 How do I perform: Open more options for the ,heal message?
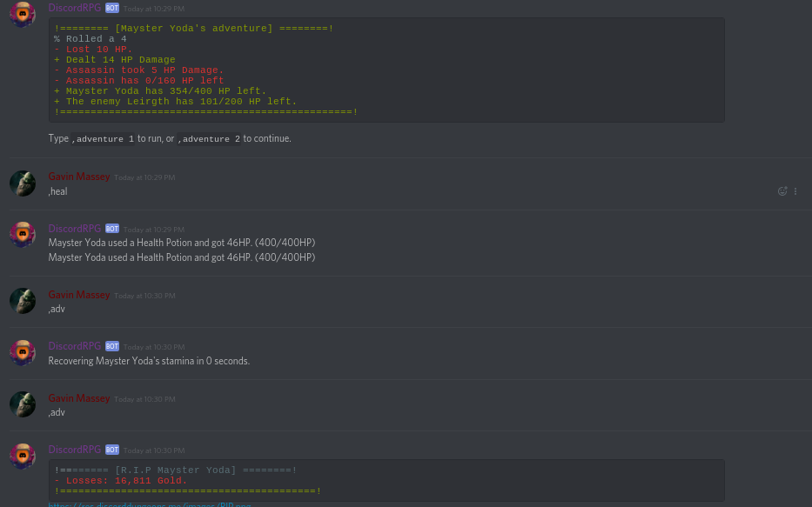(x=795, y=191)
